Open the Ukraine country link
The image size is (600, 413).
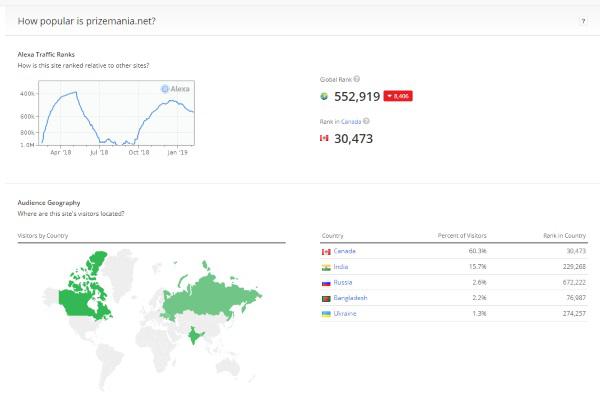pyautogui.click(x=345, y=313)
